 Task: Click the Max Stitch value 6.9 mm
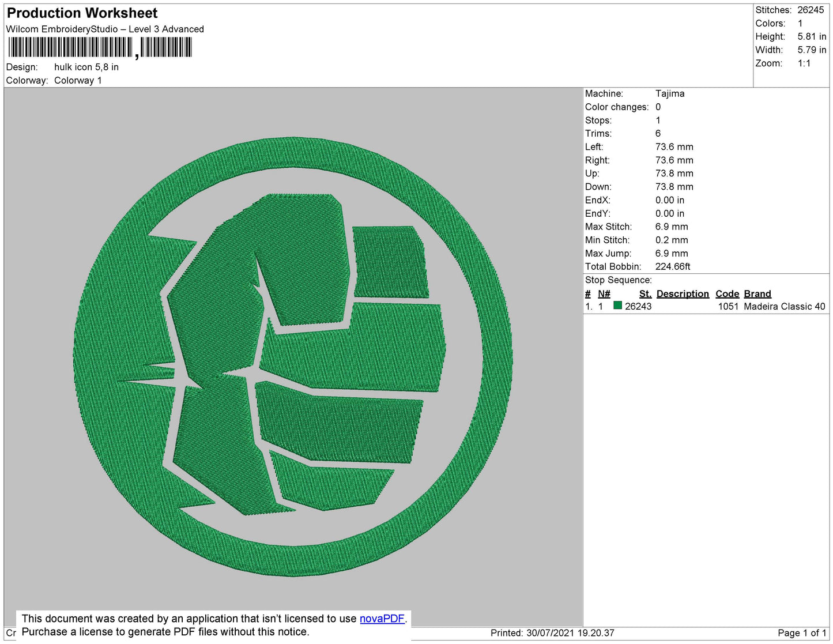click(672, 227)
